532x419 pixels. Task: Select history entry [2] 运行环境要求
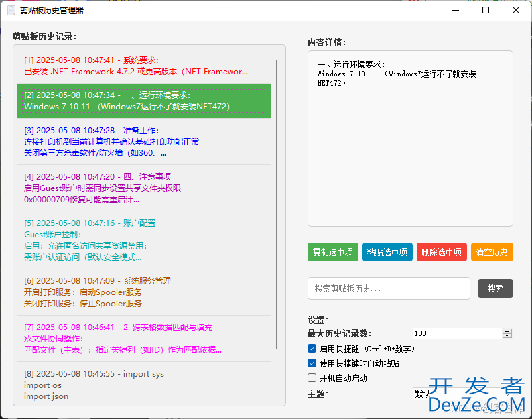pos(143,101)
